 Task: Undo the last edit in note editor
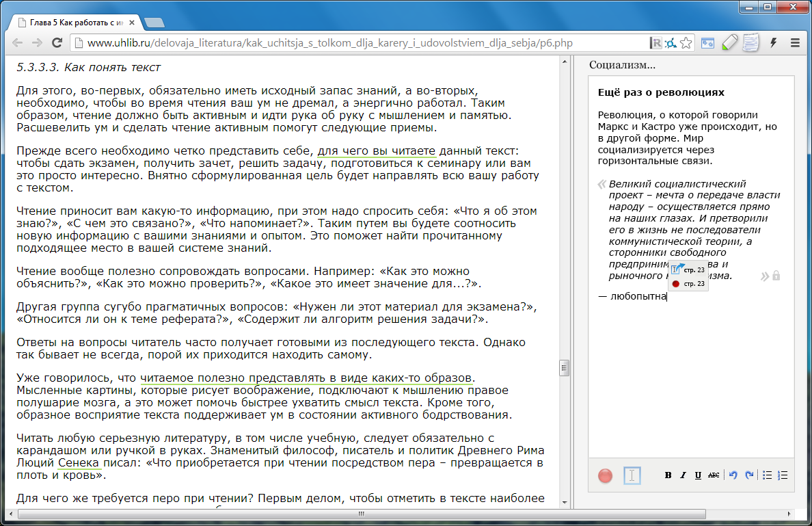click(733, 475)
